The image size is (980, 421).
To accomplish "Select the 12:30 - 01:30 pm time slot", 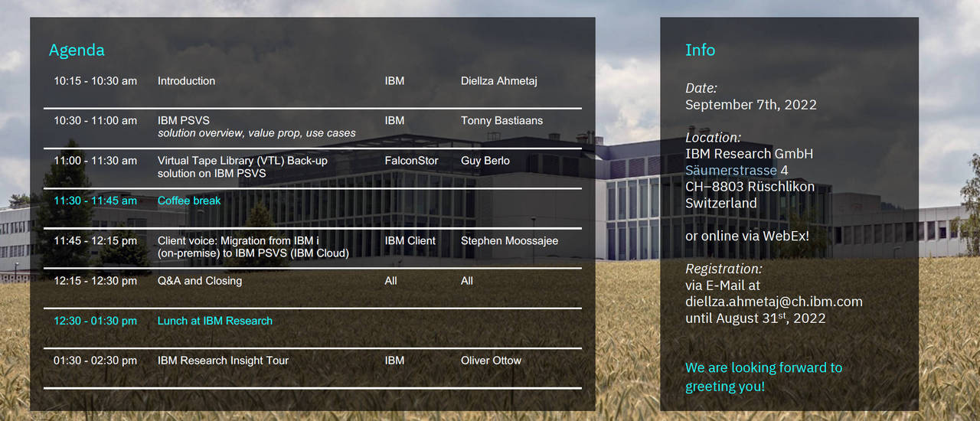I will pos(95,321).
